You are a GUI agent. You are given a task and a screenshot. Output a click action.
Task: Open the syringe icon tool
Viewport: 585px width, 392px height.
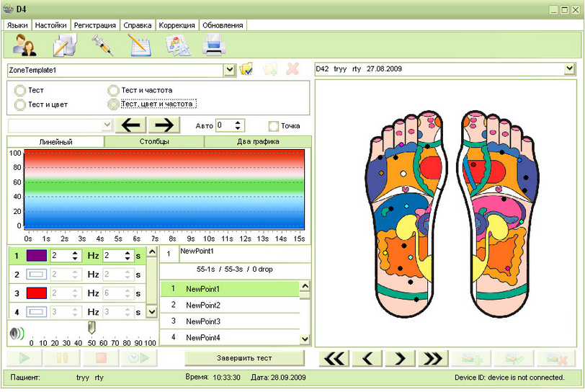click(102, 45)
